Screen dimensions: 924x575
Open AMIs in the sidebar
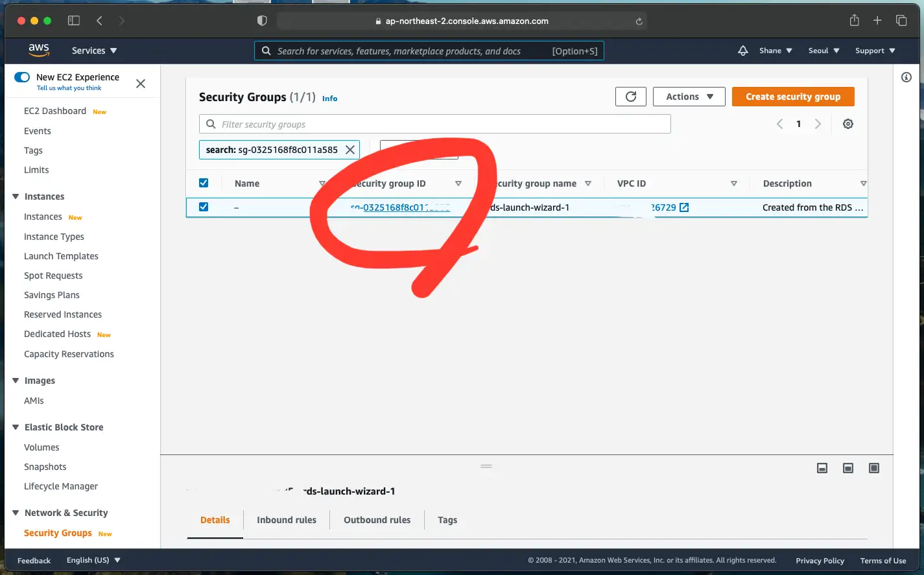pos(34,401)
